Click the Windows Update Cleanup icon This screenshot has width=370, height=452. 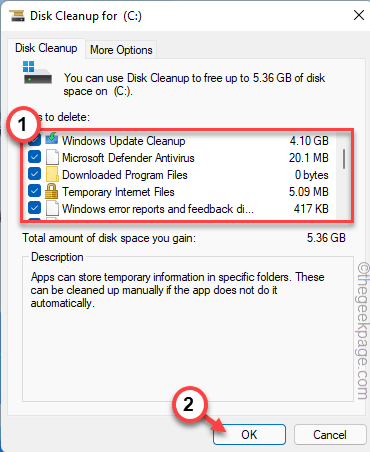(x=52, y=139)
